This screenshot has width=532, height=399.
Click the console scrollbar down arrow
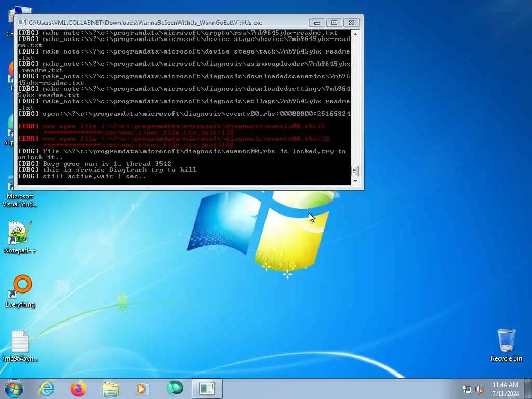(355, 181)
